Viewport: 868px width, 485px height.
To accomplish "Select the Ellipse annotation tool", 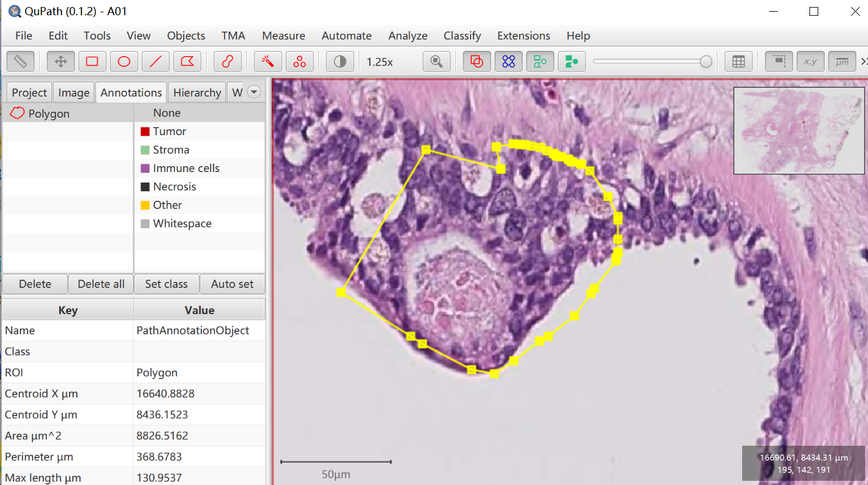I will 123,61.
